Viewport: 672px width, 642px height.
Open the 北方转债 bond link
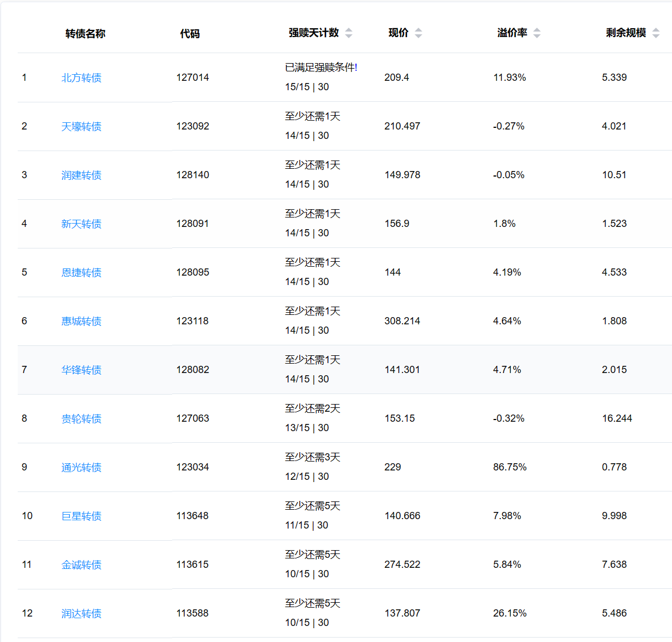coord(81,78)
